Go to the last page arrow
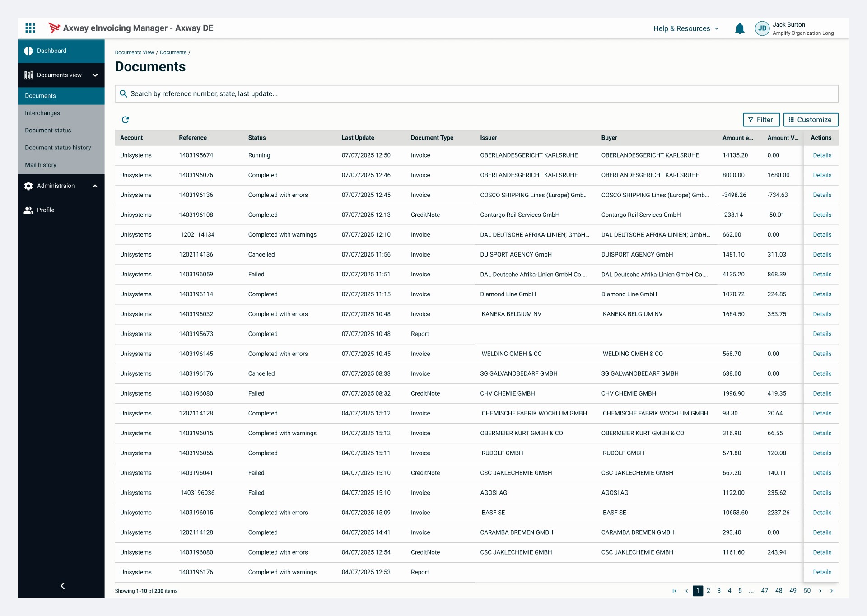The height and width of the screenshot is (616, 867). click(832, 591)
